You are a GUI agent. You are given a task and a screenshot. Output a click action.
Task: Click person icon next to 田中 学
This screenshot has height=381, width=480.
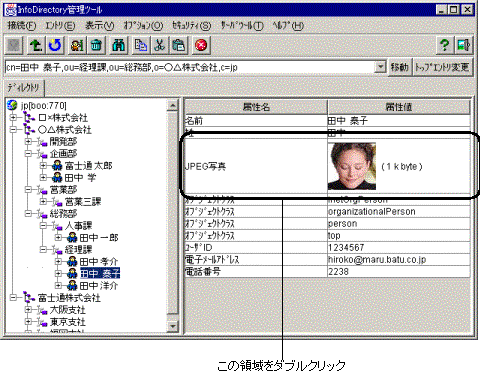[57, 177]
